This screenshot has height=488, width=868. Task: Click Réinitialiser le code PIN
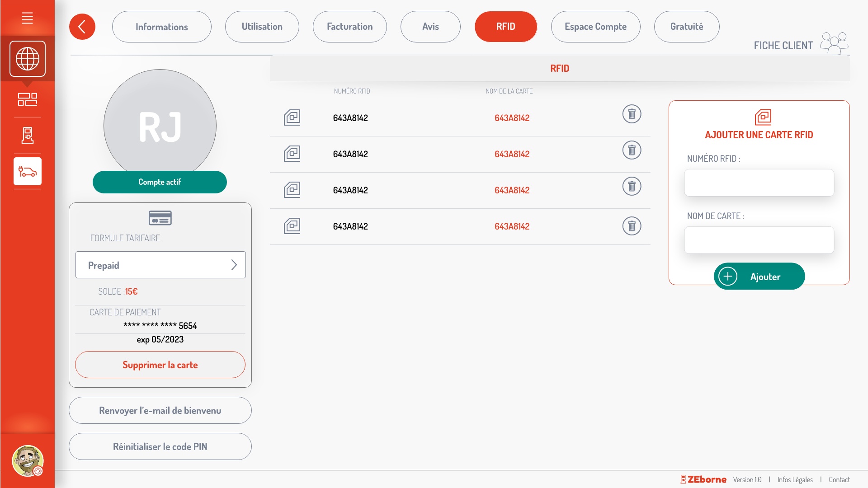click(x=160, y=446)
